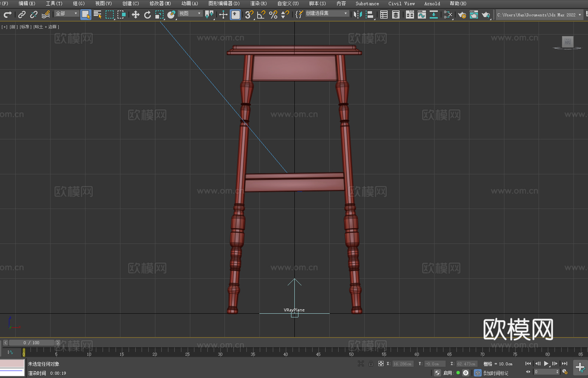This screenshot has height=378, width=588.
Task: Activate the Select and Place tool
Action: pos(171,14)
